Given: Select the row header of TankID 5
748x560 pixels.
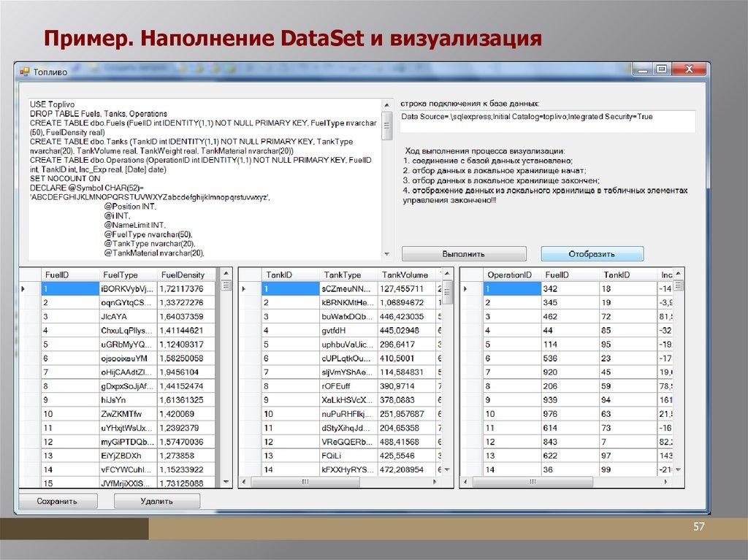Looking at the screenshot, I should point(249,345).
